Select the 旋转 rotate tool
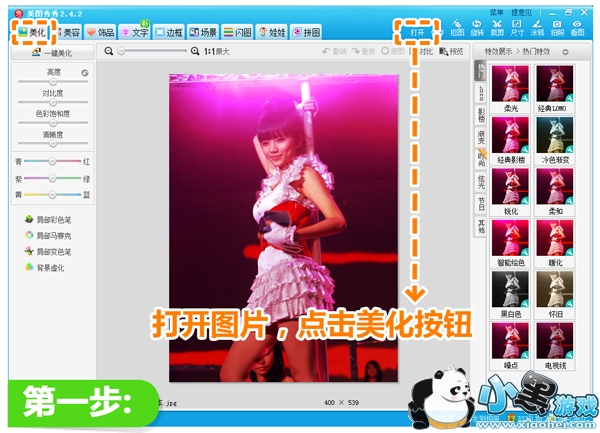 coord(477,28)
